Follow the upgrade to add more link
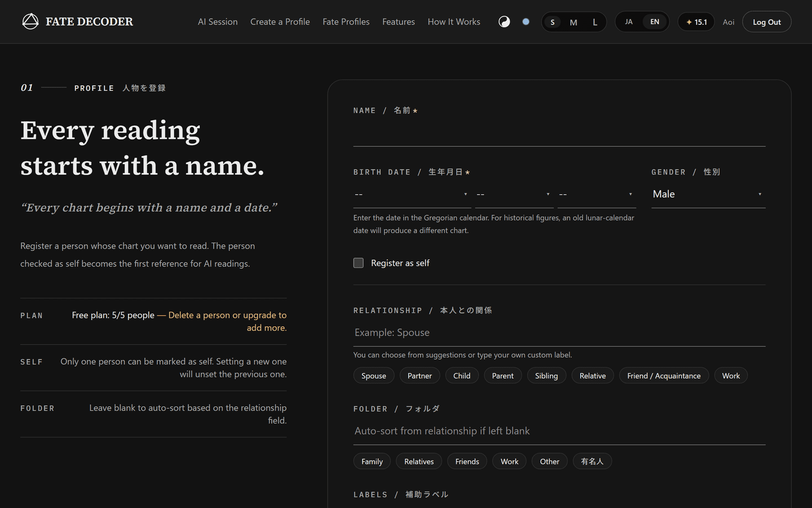The height and width of the screenshot is (508, 812). tap(228, 321)
